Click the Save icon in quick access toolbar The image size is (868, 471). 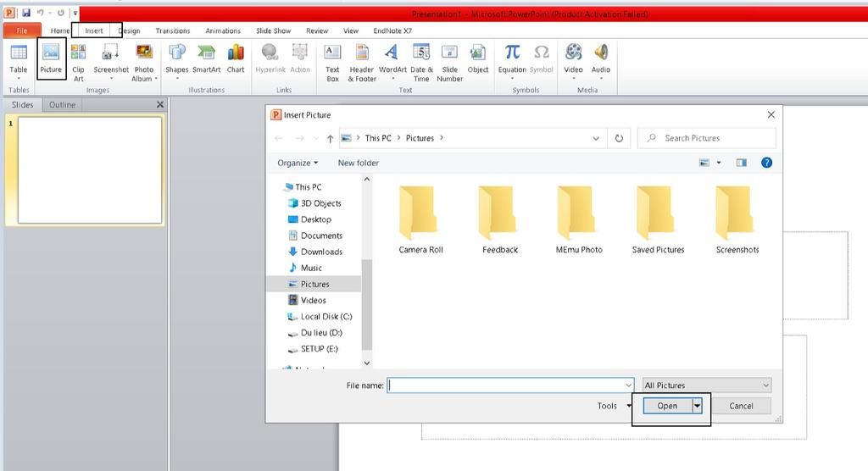[x=25, y=12]
